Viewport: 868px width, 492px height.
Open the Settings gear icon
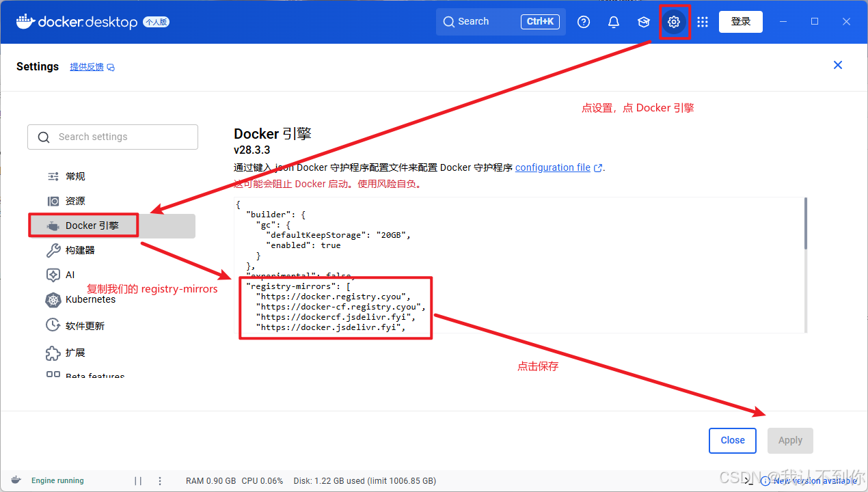pos(674,22)
